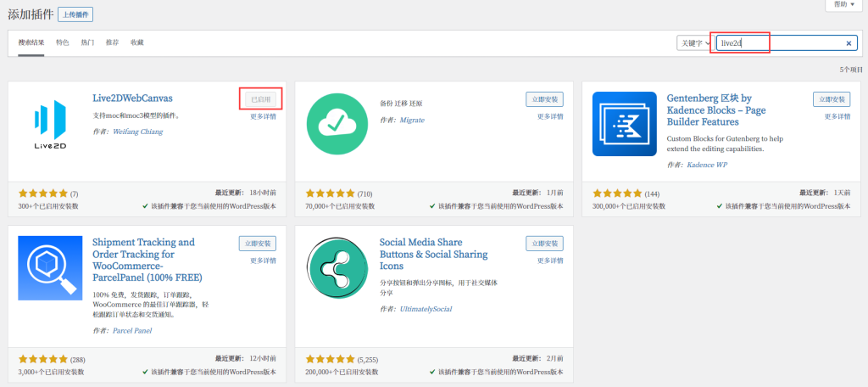Screen dimensions: 868x387
Task: Click the 200,000+个已启用安装数 text
Action: [342, 372]
